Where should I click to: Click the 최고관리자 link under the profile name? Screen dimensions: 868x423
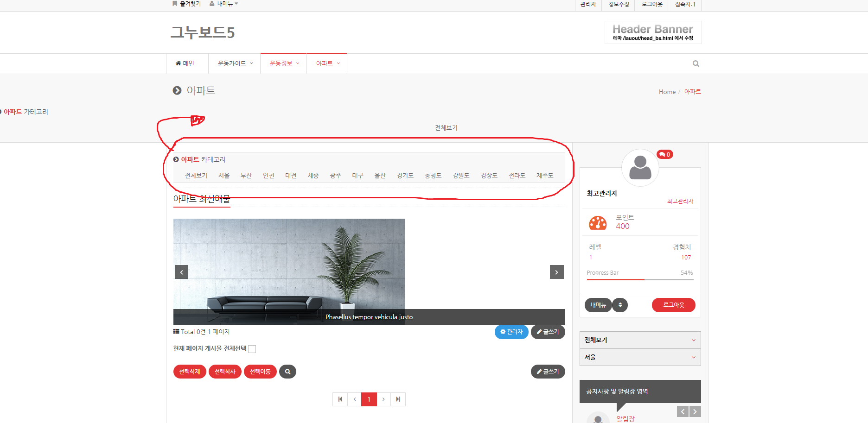680,201
